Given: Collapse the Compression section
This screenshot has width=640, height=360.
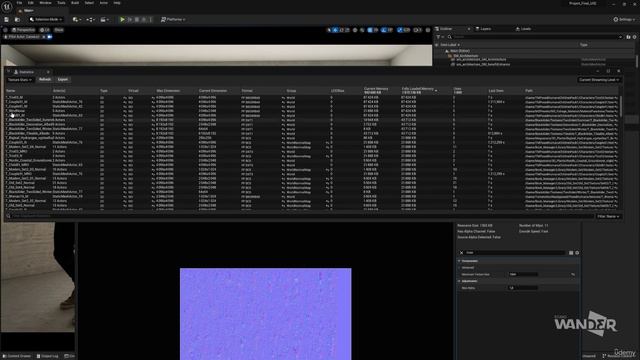Looking at the screenshot, I should (459, 261).
